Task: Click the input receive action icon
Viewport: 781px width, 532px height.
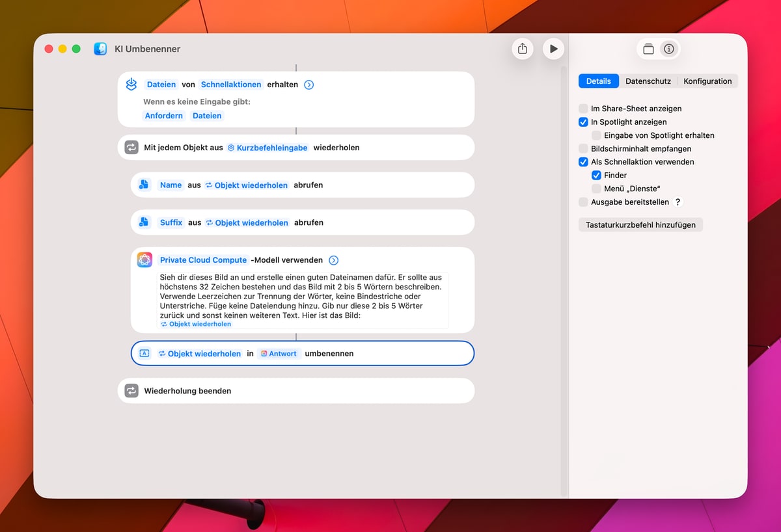Action: [131, 84]
